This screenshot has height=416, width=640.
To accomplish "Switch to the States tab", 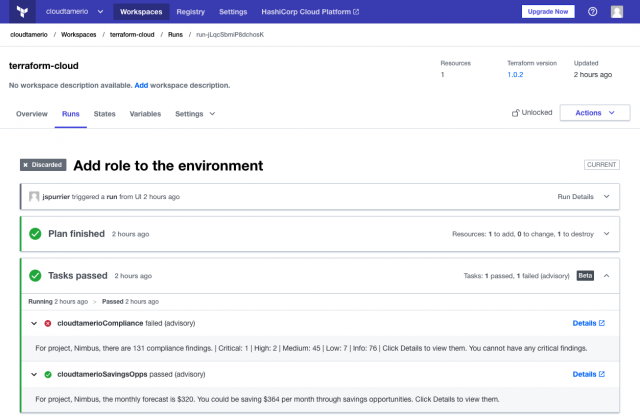I will pyautogui.click(x=104, y=114).
